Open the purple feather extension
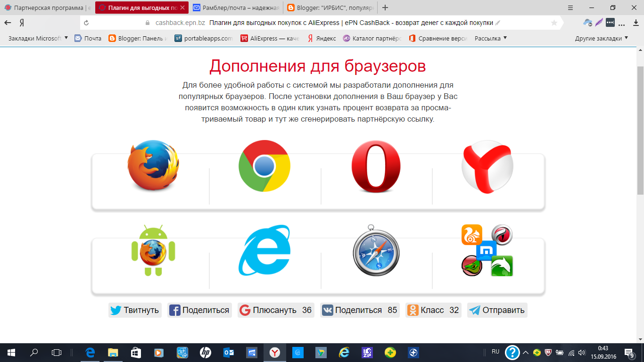This screenshot has width=644, height=362. pos(599,23)
